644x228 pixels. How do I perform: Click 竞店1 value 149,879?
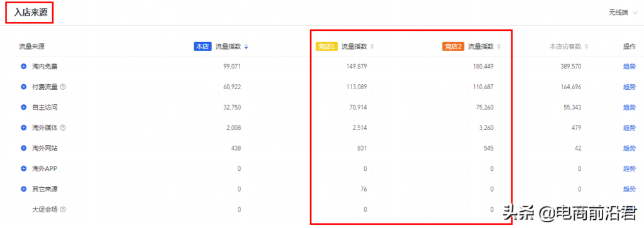coord(357,66)
